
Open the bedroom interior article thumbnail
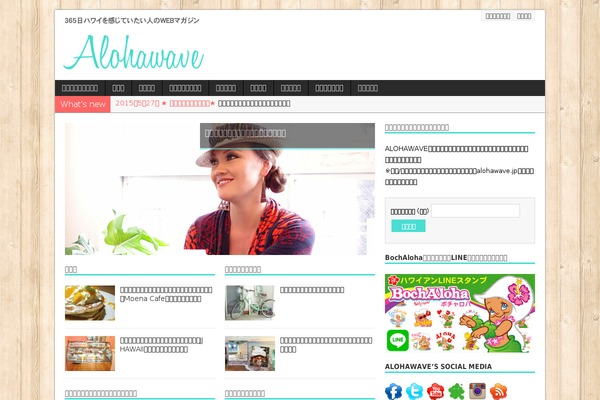[250, 354]
